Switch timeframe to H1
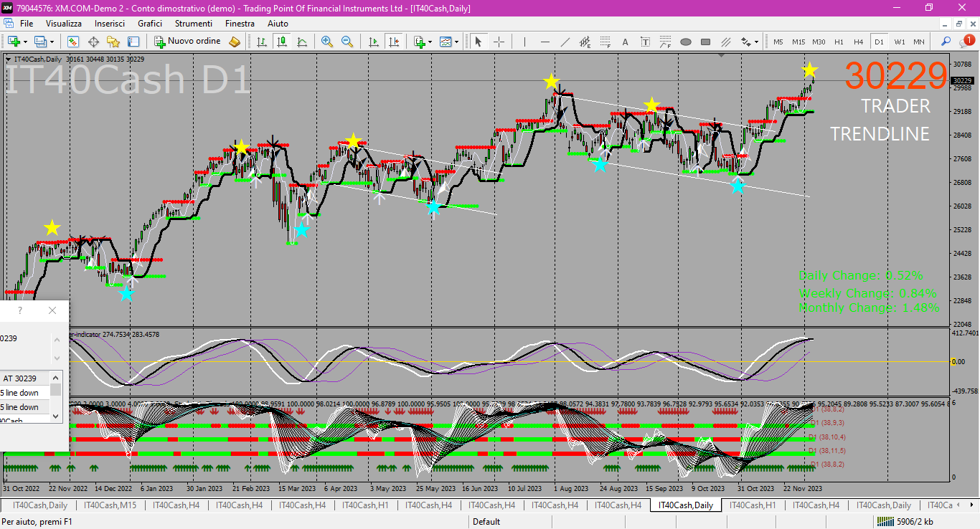980x529 pixels. pos(839,42)
